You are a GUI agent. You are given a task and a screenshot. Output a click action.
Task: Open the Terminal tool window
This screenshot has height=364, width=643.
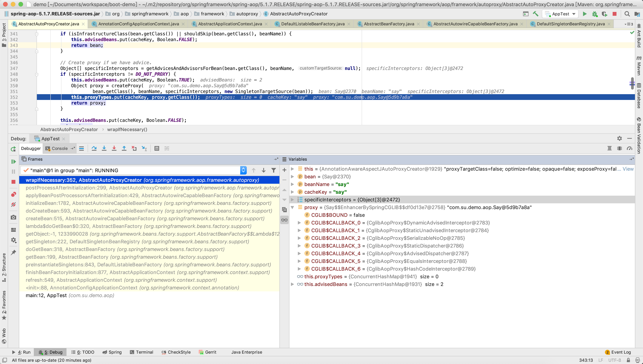pos(142,352)
